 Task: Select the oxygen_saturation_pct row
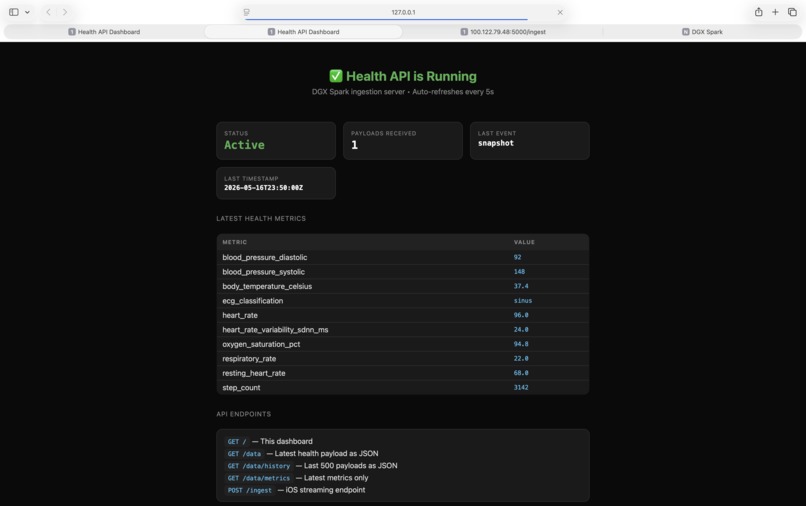point(402,344)
